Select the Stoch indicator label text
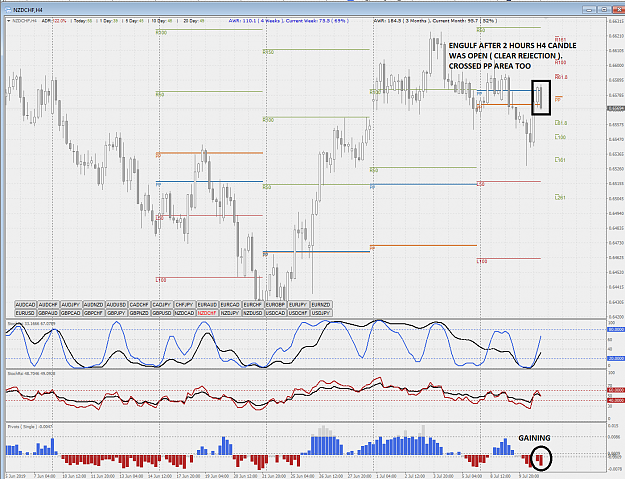Viewport: 625px width, 479px height. 31,324
